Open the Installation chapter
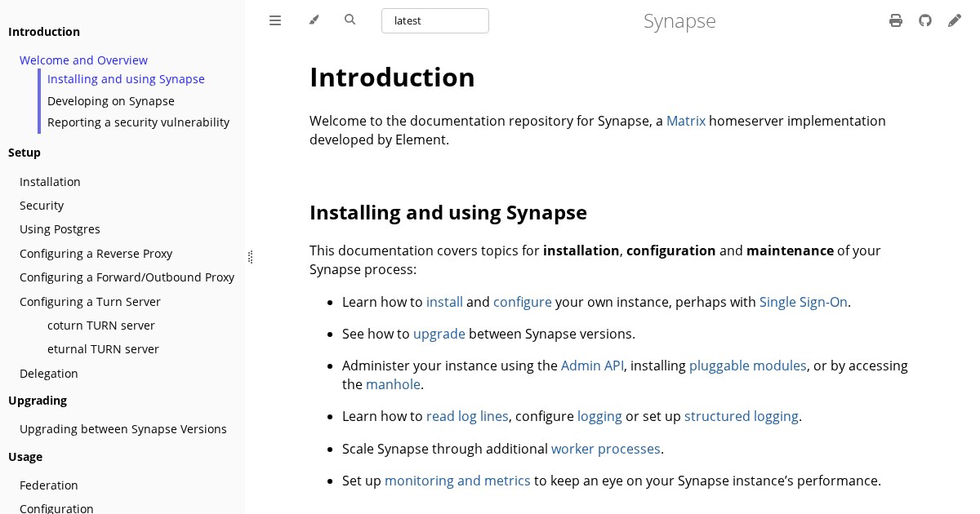Viewport: 980px width, 514px height. (x=50, y=182)
